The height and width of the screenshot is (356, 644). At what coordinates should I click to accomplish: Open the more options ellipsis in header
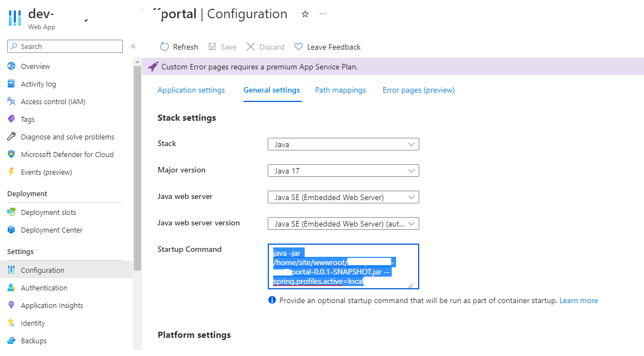[323, 14]
